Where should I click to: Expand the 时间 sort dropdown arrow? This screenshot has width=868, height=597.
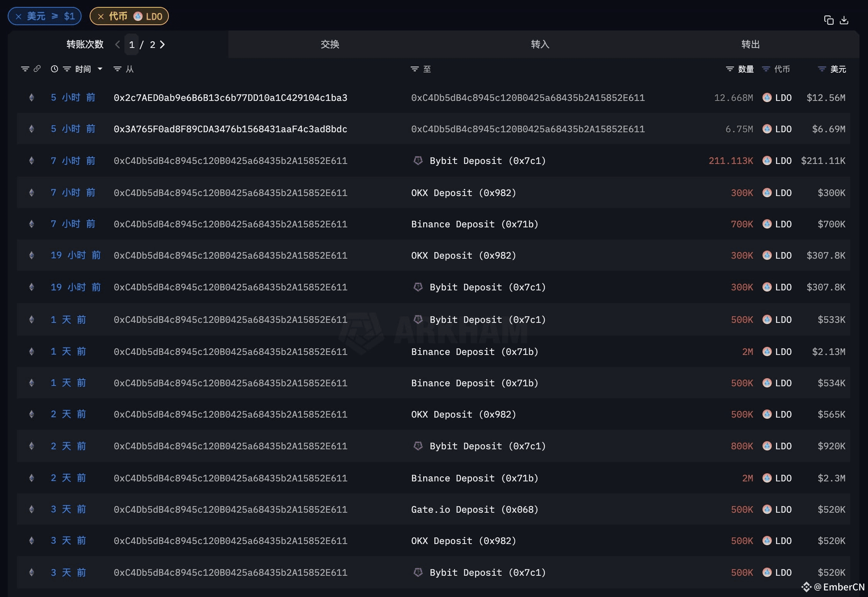pos(100,69)
